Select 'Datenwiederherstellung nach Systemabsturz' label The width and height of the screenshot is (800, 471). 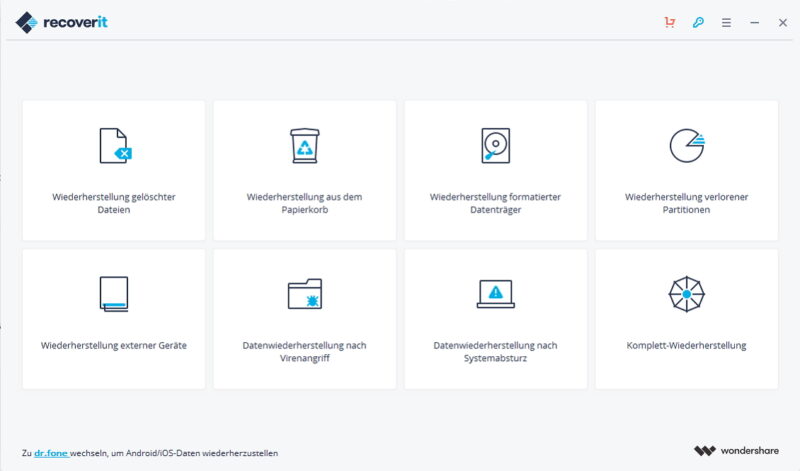[495, 352]
